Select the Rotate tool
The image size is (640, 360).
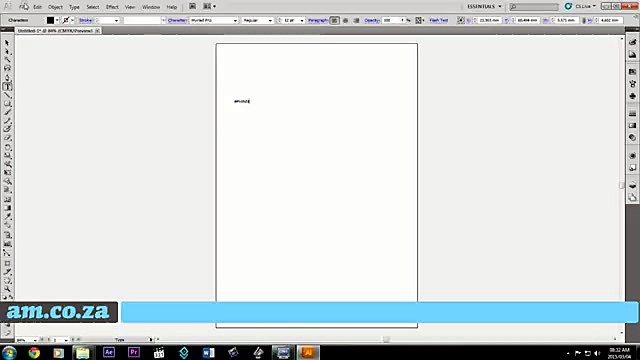7,147
